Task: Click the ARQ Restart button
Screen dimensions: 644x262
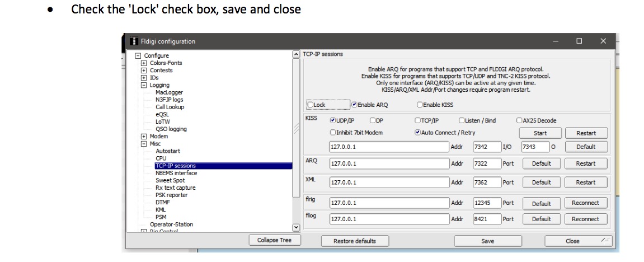Action: tap(586, 163)
